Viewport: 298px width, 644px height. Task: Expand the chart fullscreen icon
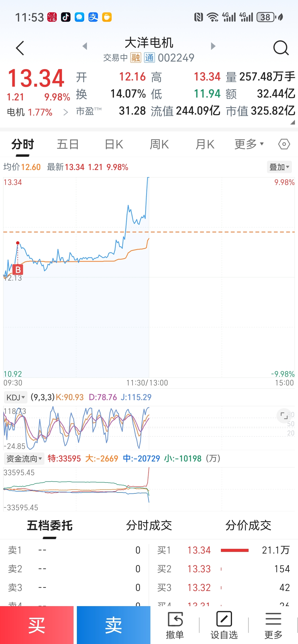point(284,416)
